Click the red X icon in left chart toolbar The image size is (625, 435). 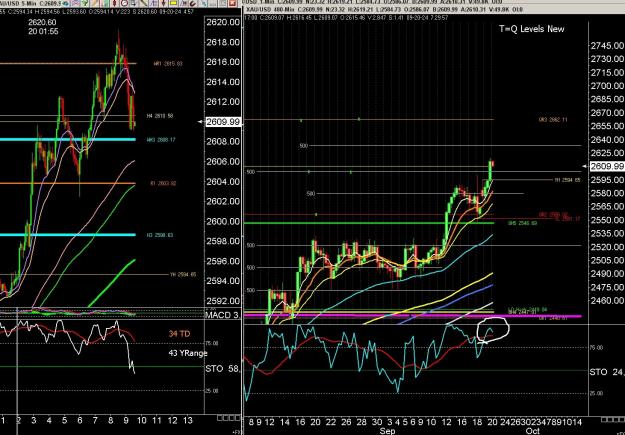pyautogui.click(x=232, y=3)
